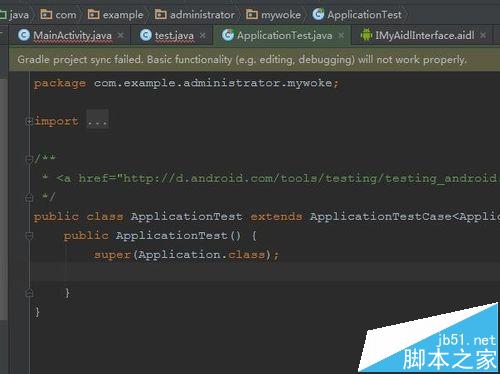Select the ApplicationTest.java tab
This screenshot has width=500, height=374.
(284, 35)
